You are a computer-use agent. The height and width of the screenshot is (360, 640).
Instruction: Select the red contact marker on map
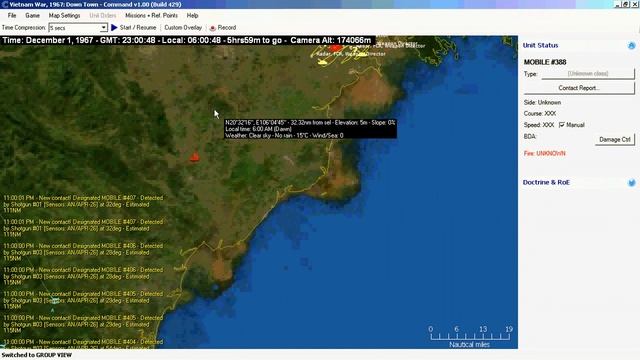(195, 156)
